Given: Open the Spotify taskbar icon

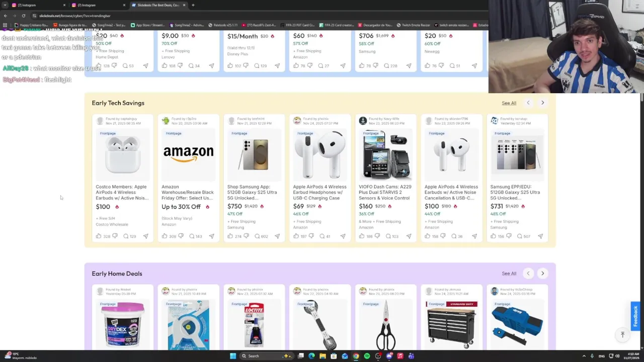Looking at the screenshot, I should click(x=367, y=356).
